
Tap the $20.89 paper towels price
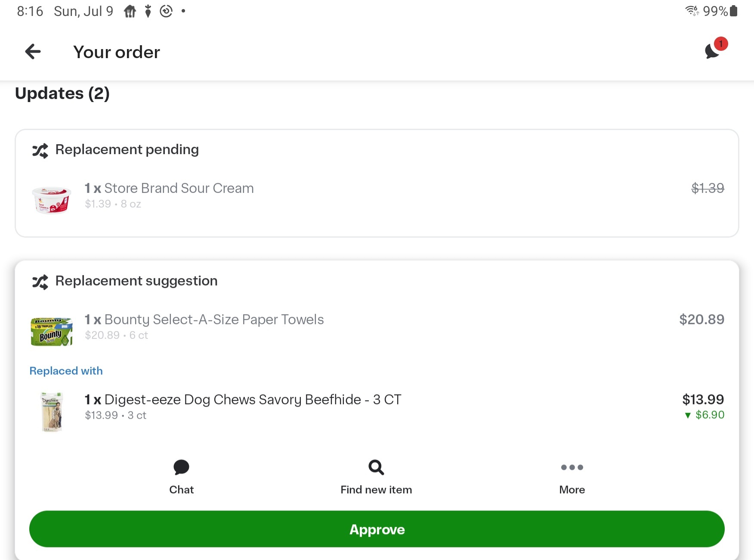701,319
